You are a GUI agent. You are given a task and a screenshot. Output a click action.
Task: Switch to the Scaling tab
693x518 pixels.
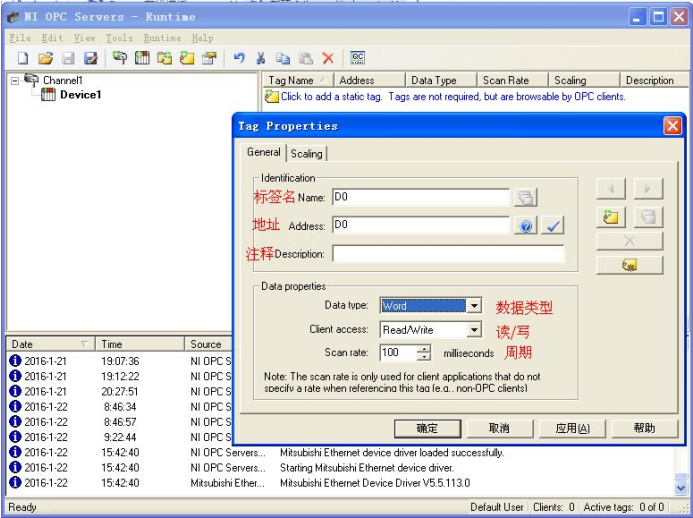tap(306, 153)
